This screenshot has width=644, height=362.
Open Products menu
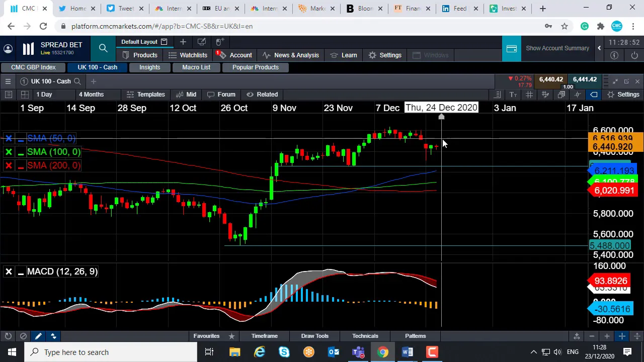click(140, 55)
